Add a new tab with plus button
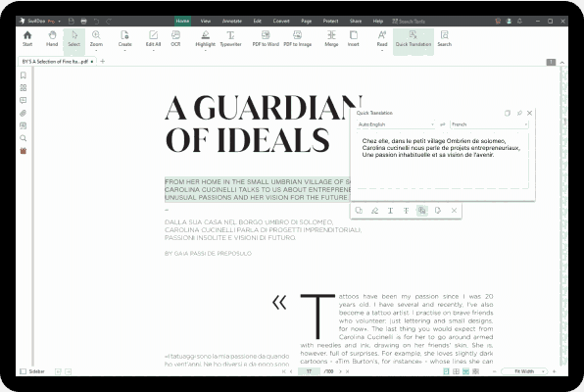Image resolution: width=584 pixels, height=392 pixels. (x=103, y=62)
